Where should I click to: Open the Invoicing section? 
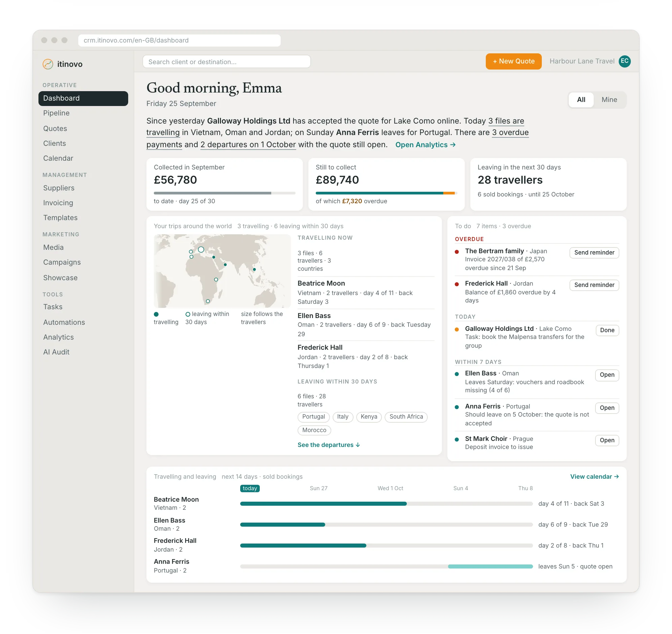(83, 203)
